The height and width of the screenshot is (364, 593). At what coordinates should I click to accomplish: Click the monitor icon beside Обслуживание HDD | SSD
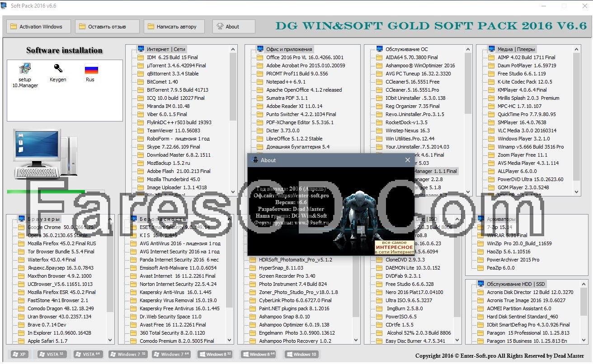tap(480, 284)
